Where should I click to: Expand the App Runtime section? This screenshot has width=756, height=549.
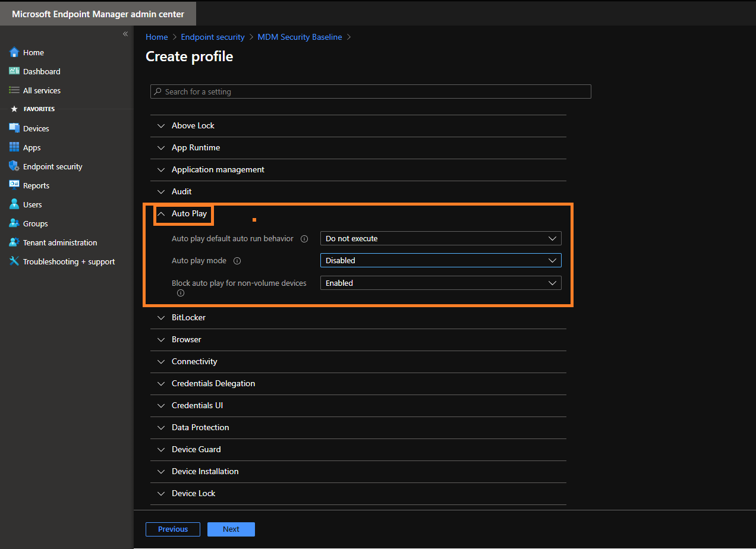coord(358,148)
